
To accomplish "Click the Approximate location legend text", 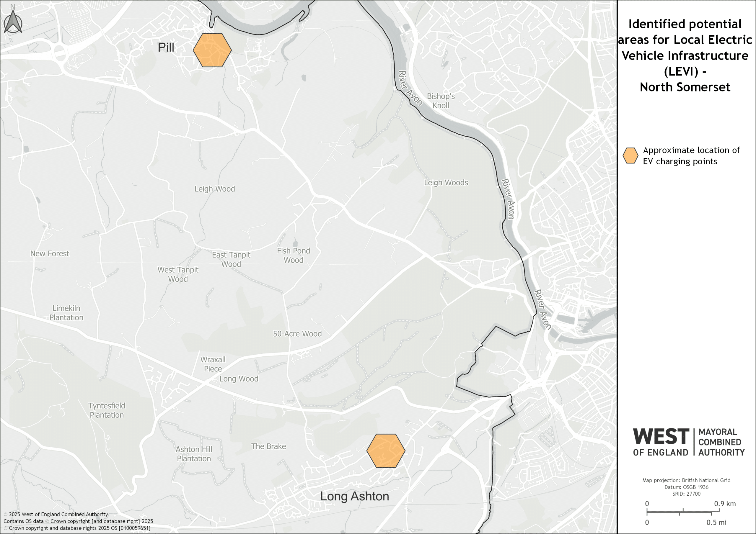I will point(691,155).
